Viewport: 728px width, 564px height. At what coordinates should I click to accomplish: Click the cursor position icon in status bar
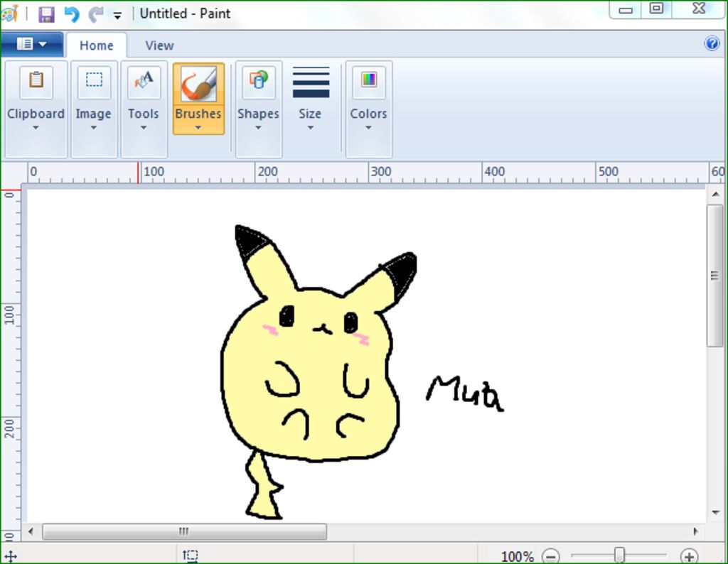click(11, 557)
